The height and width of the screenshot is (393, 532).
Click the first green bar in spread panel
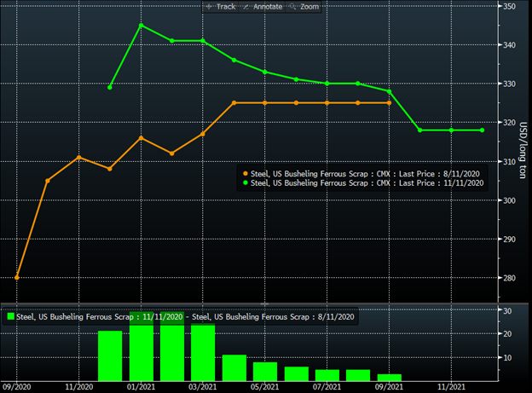[110, 355]
